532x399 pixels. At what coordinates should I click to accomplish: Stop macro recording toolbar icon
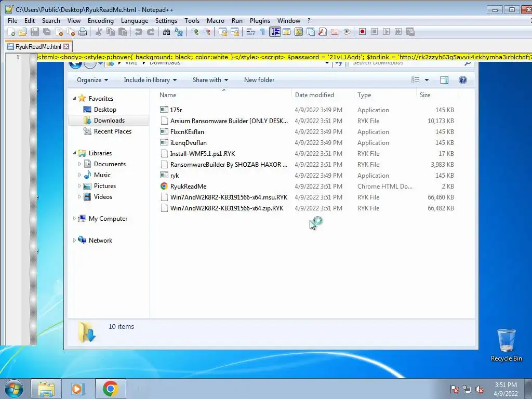pyautogui.click(x=374, y=32)
